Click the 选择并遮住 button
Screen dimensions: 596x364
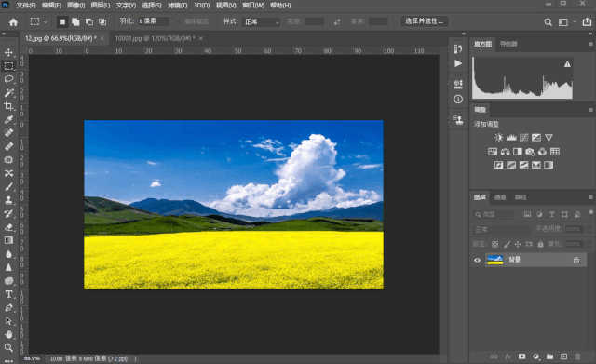pos(425,21)
